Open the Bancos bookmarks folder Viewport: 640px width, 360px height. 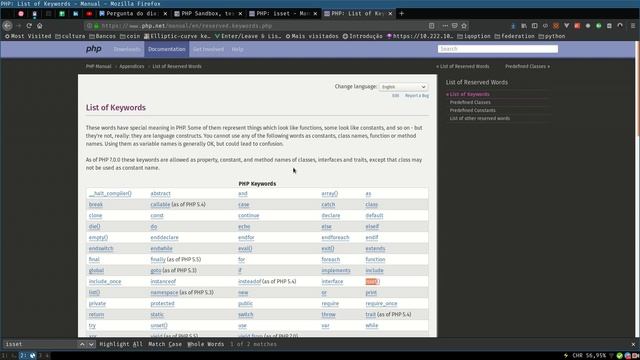click(x=102, y=36)
